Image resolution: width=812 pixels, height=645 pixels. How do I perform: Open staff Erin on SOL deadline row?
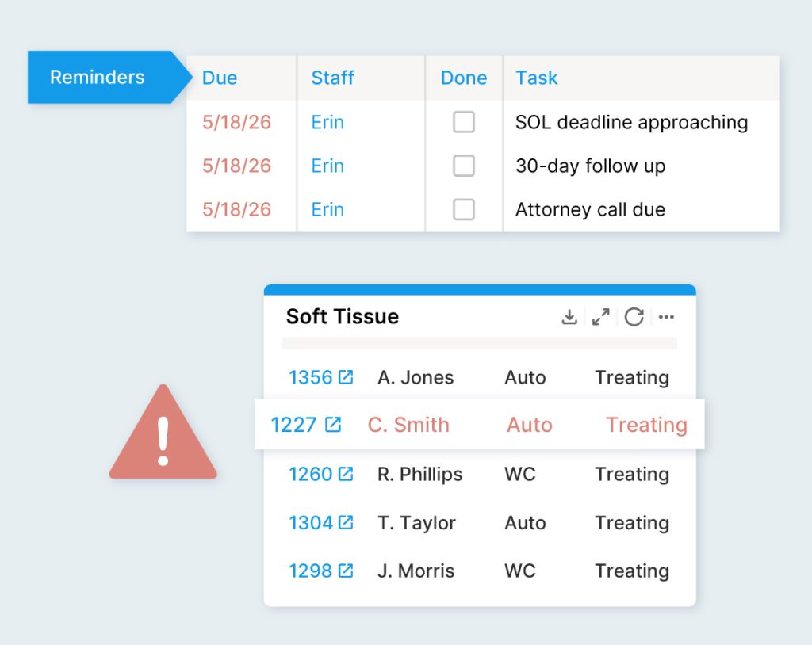327,122
